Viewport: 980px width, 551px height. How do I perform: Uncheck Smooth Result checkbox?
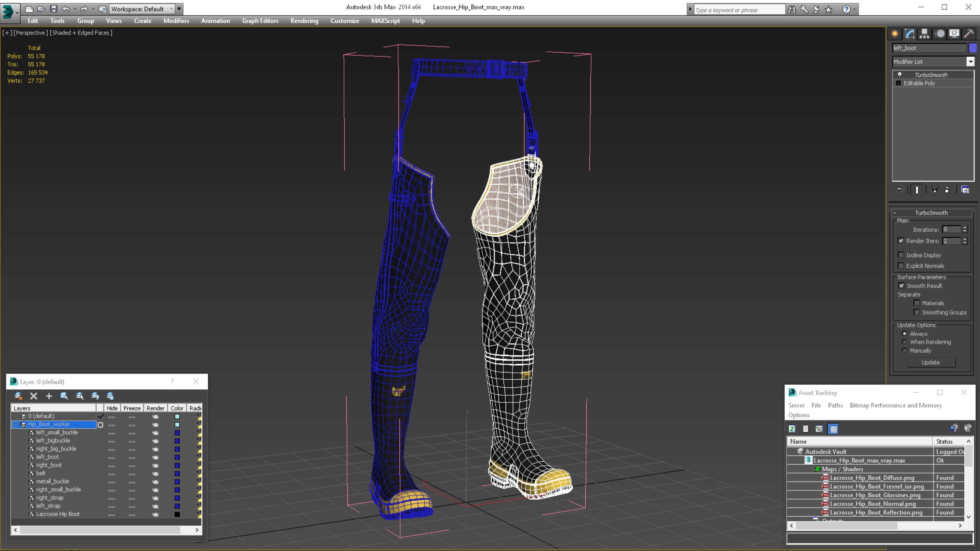901,286
